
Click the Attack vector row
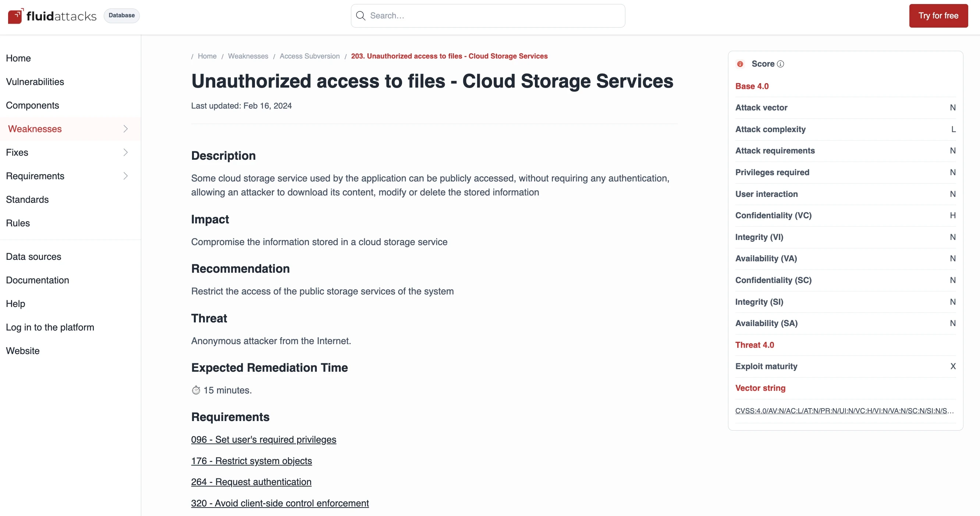click(x=845, y=108)
